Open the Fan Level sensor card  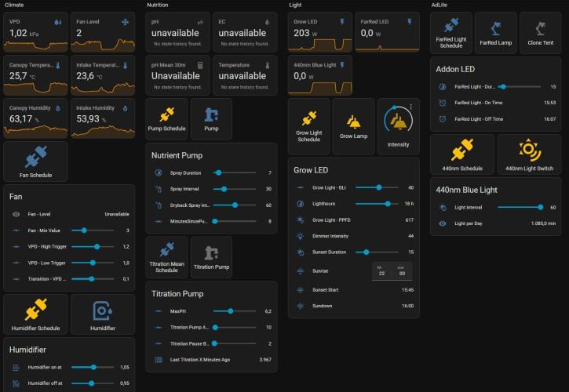pyautogui.click(x=103, y=32)
